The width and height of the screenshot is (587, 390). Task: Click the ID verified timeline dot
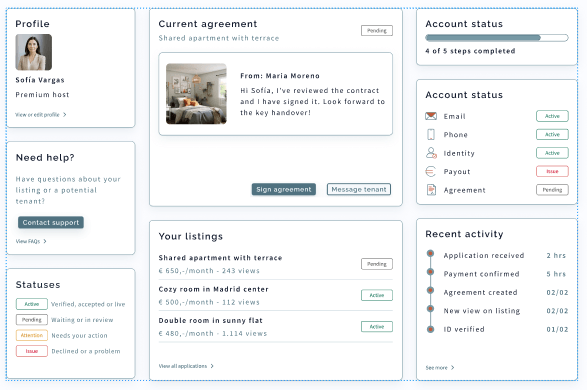click(x=431, y=329)
